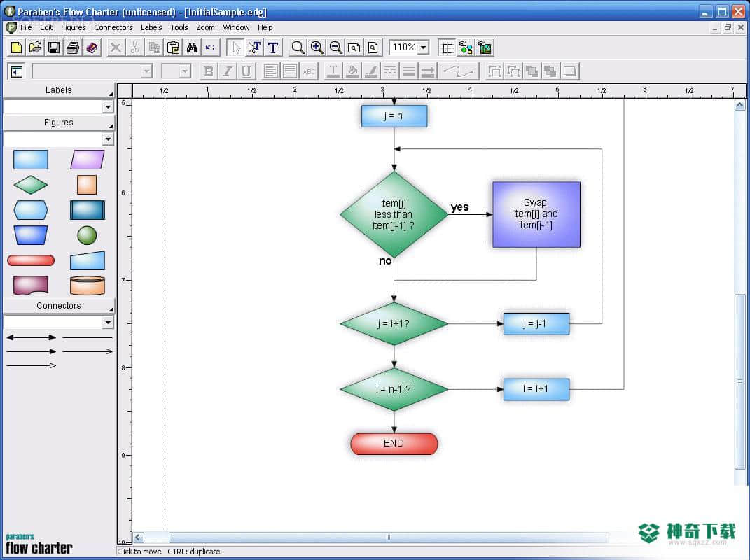Copy selection using the copy icon
This screenshot has width=750, height=560.
click(153, 48)
